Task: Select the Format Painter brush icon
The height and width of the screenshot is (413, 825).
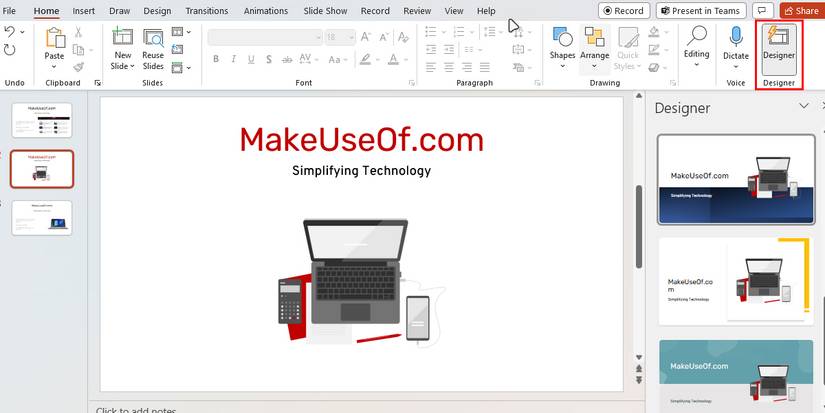Action: pos(78,67)
